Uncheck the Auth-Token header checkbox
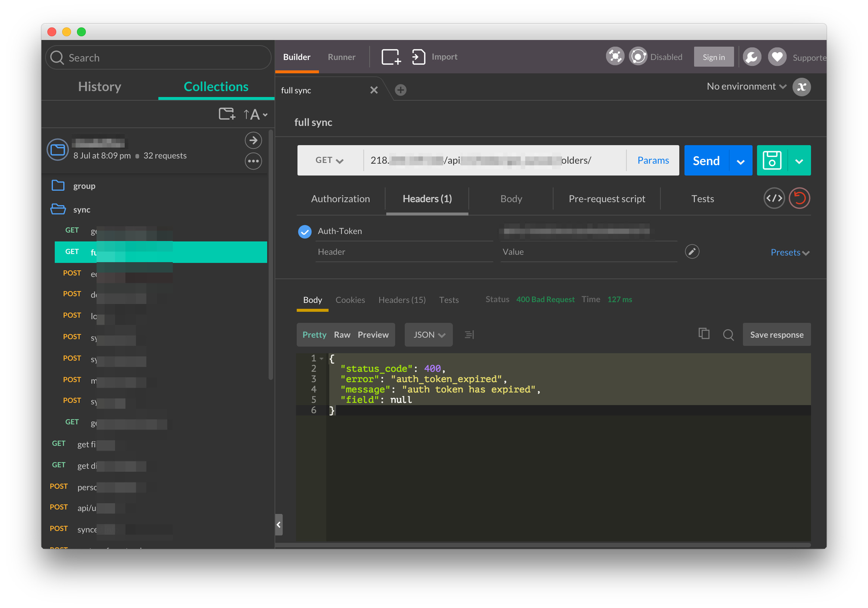Screen dimensions: 868x608 click(x=305, y=231)
